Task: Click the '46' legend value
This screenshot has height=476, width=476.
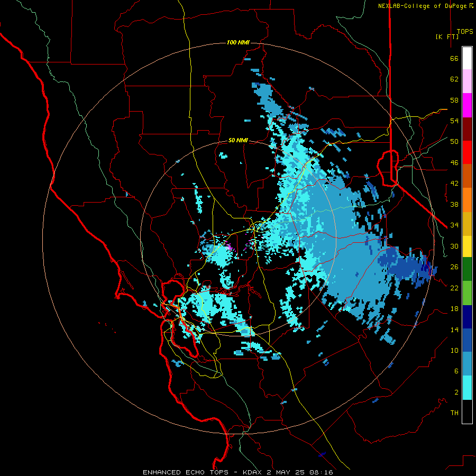Action: coord(454,162)
